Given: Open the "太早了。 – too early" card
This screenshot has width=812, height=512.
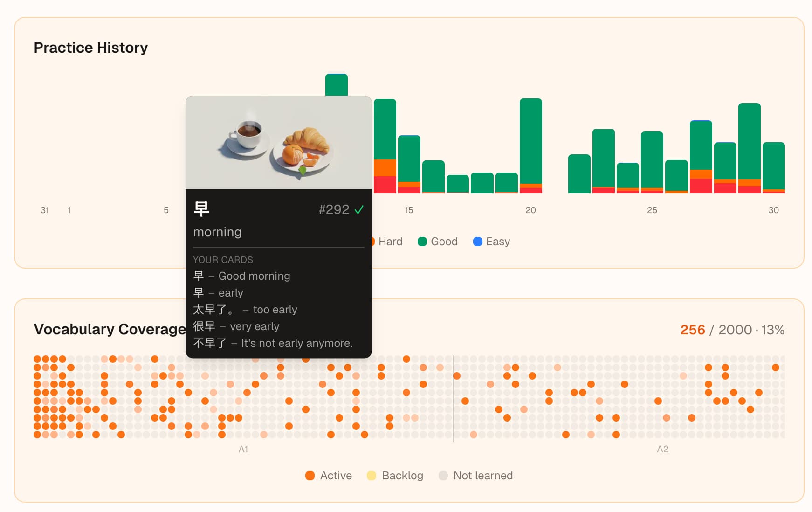Looking at the screenshot, I should 245,310.
